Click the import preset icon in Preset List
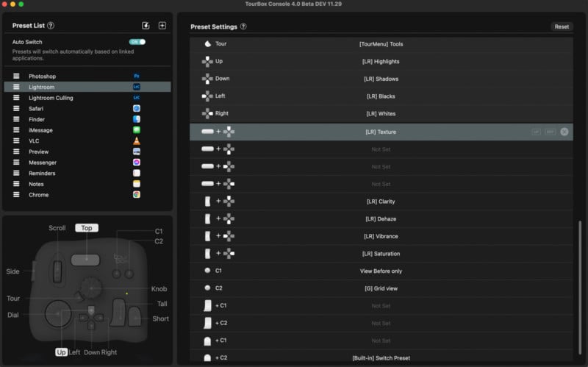 (x=146, y=26)
